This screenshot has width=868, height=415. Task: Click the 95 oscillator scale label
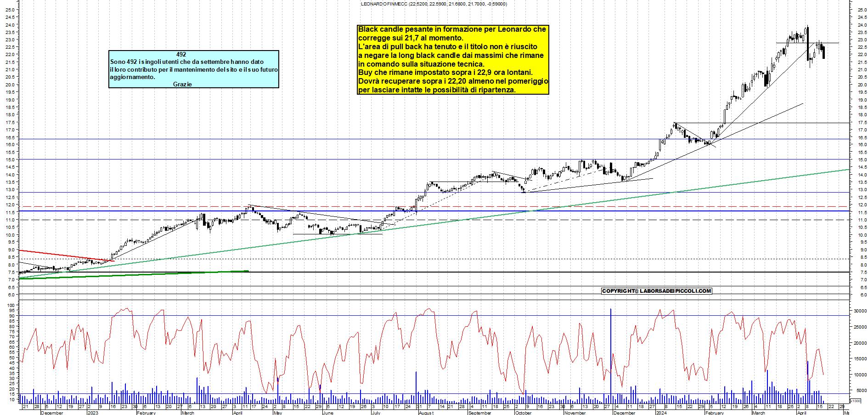tap(12, 311)
